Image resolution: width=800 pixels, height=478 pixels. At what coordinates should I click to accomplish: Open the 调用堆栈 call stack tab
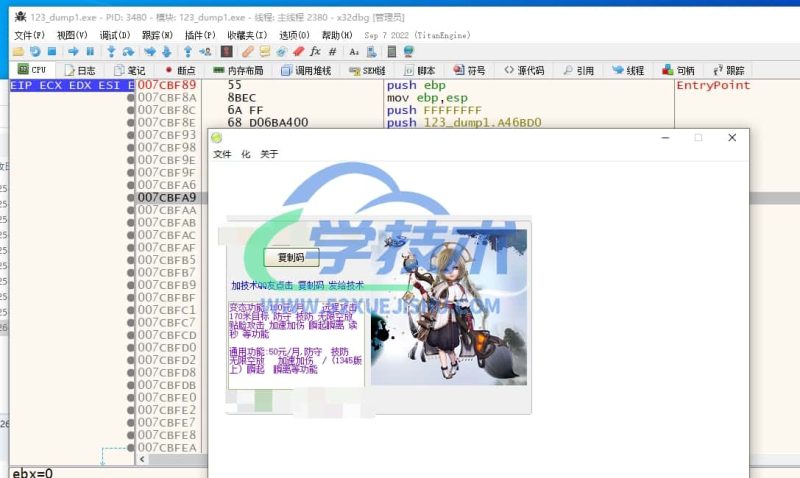tap(307, 71)
